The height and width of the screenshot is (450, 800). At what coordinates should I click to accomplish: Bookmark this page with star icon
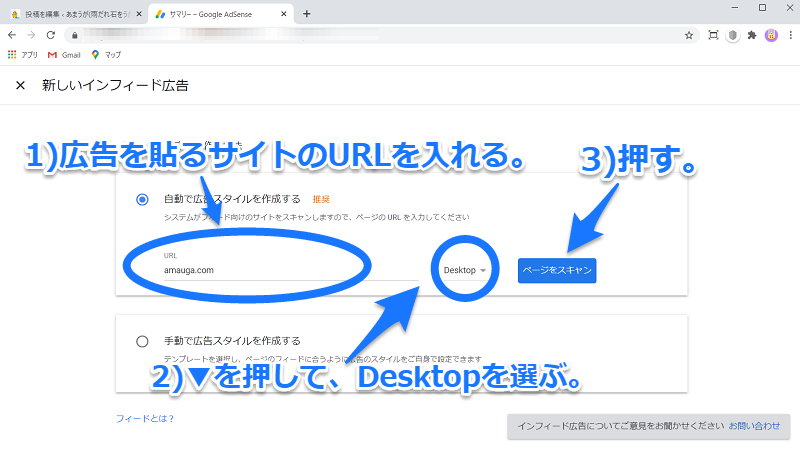pos(689,34)
